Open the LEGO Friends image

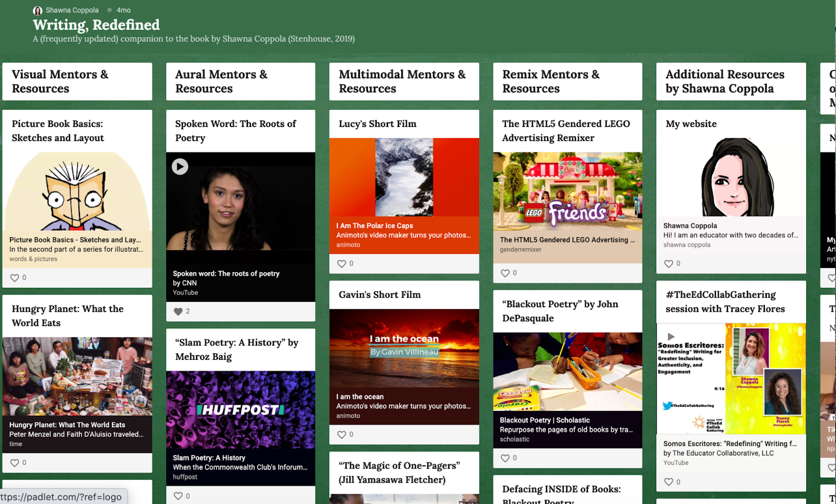click(x=568, y=192)
